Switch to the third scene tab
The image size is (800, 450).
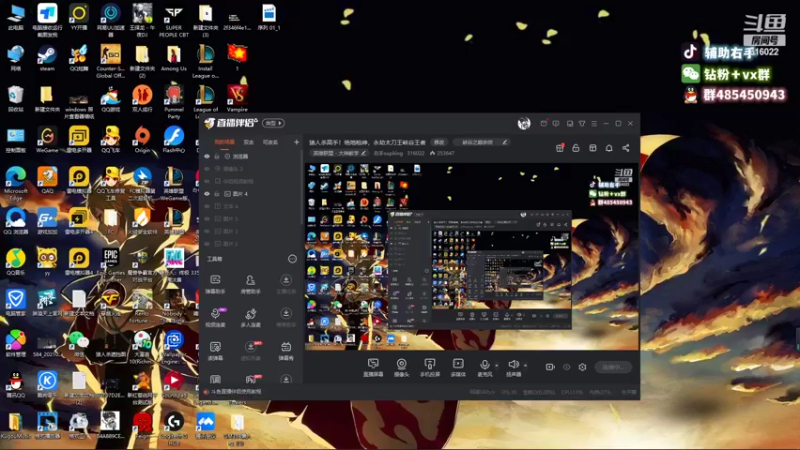[270, 142]
